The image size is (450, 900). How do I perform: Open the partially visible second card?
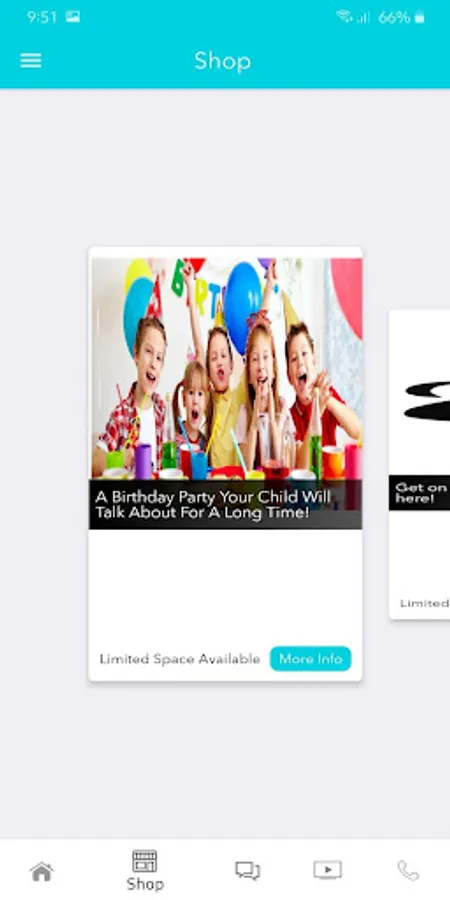pyautogui.click(x=420, y=464)
